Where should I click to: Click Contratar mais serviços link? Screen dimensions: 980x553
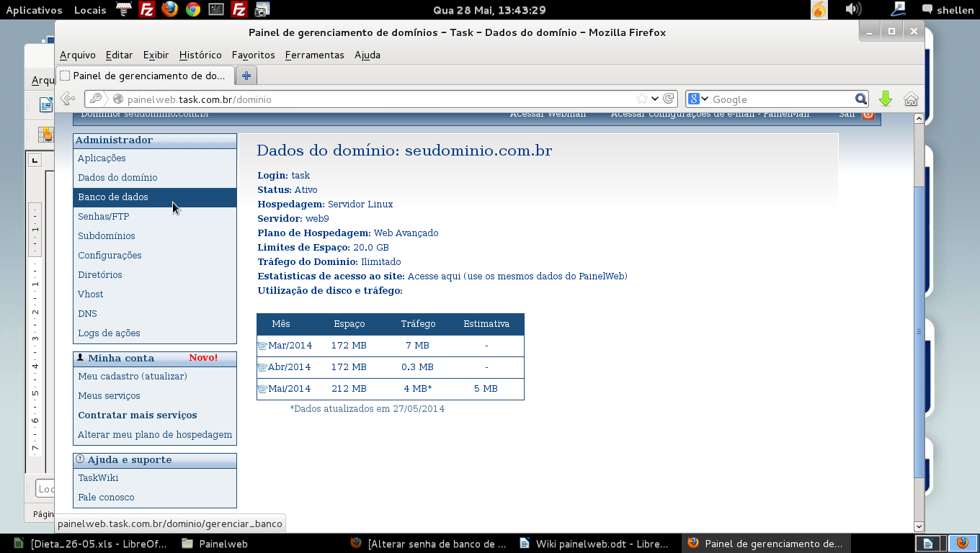click(x=138, y=415)
